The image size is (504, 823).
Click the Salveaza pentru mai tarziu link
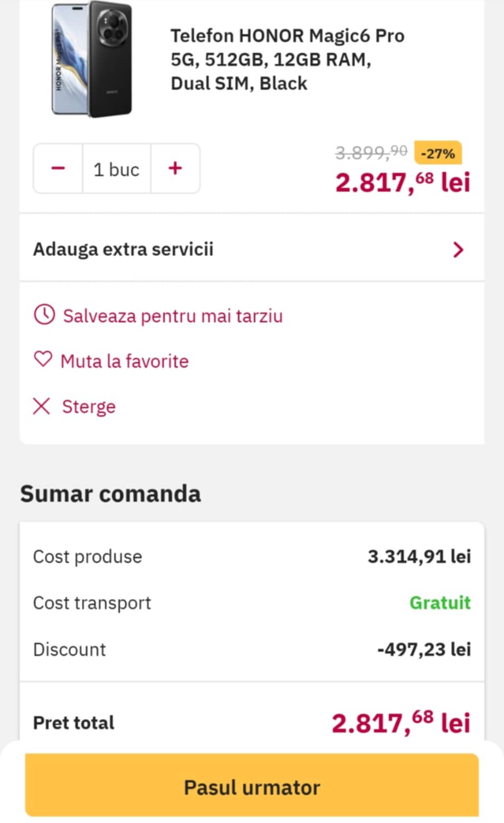[172, 316]
